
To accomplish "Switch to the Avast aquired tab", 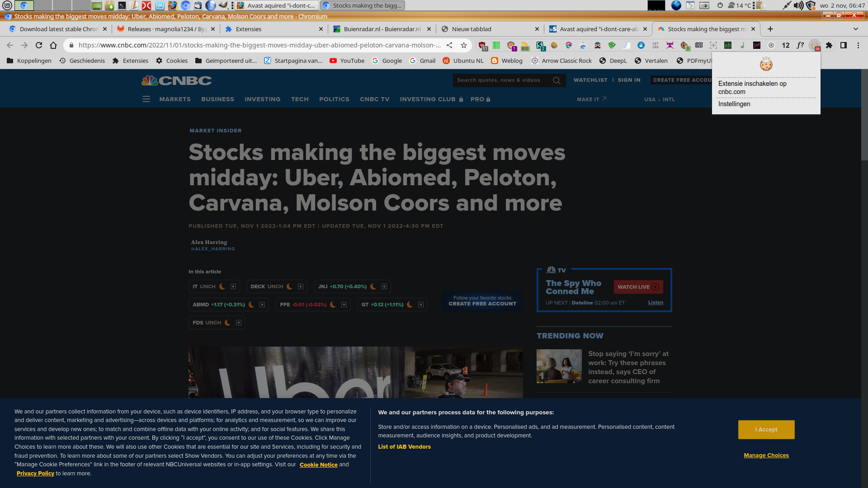I will pyautogui.click(x=598, y=29).
